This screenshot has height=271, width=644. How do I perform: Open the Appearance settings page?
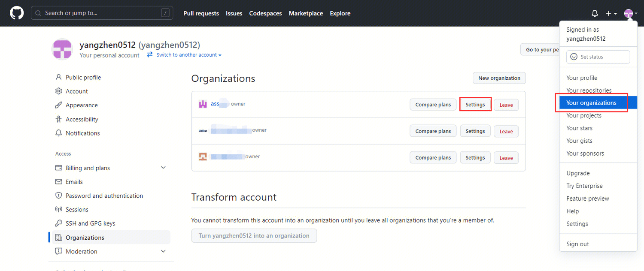[81, 105]
